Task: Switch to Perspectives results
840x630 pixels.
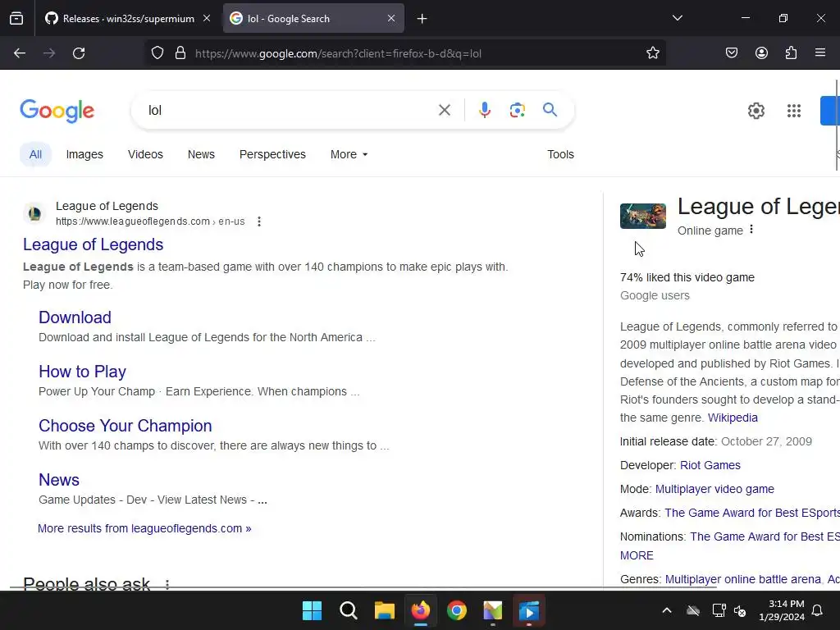Action: [272, 154]
